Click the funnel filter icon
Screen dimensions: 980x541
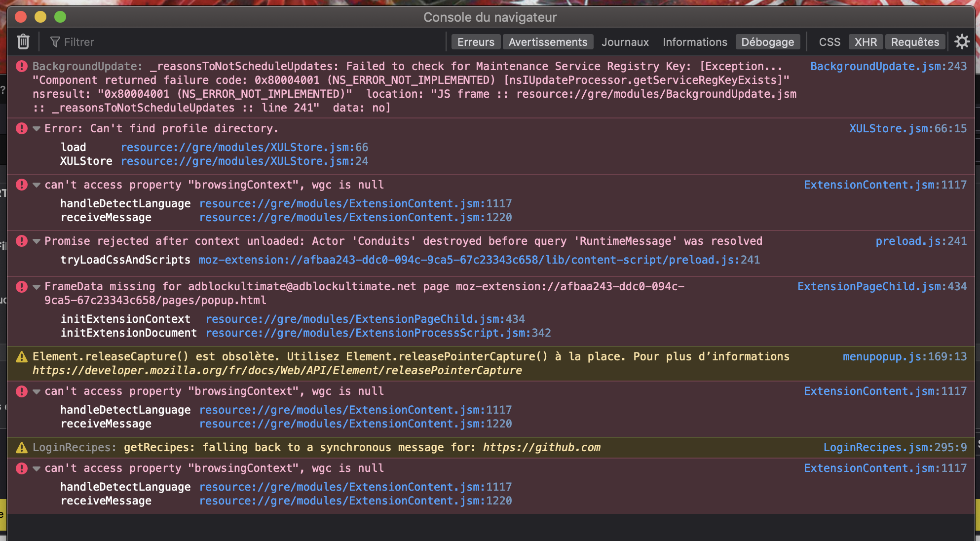55,42
